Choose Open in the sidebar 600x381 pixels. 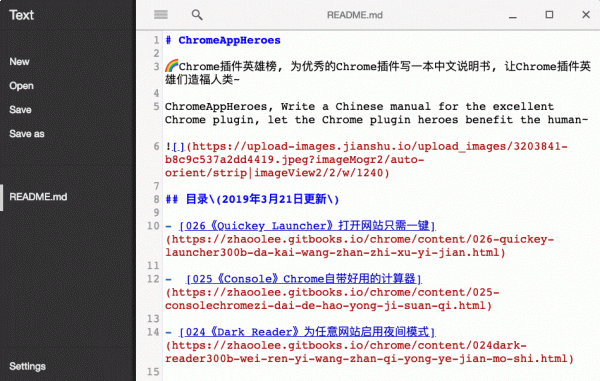pyautogui.click(x=21, y=86)
